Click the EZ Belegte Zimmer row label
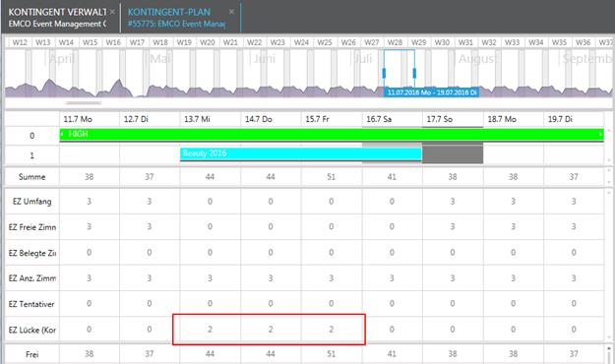 pos(32,253)
